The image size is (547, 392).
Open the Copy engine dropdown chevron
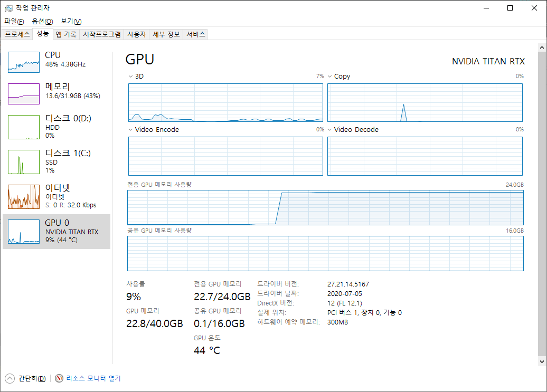coord(329,77)
